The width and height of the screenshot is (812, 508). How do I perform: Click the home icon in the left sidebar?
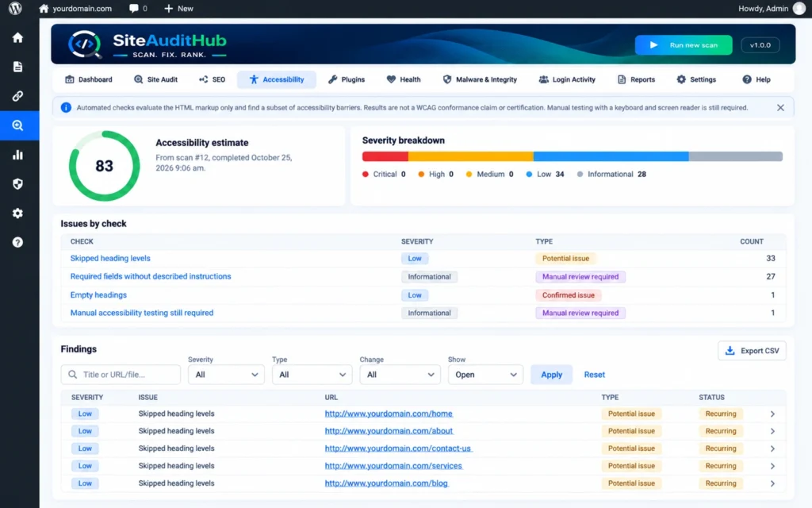pyautogui.click(x=17, y=38)
